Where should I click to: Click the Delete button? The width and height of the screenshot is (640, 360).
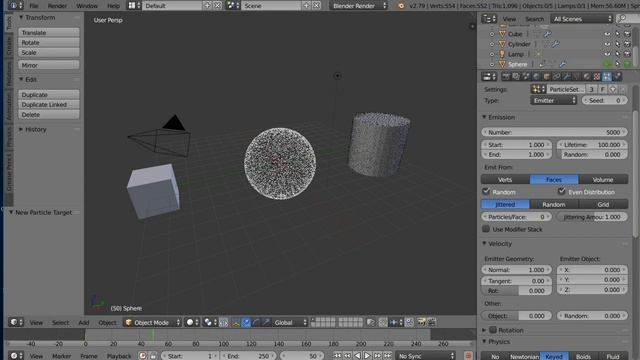coord(49,115)
